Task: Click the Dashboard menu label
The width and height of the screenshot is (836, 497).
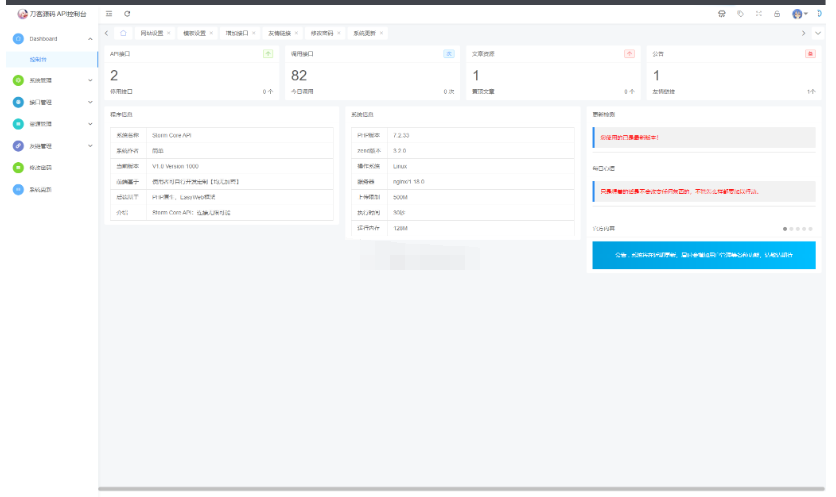Action: click(43, 39)
